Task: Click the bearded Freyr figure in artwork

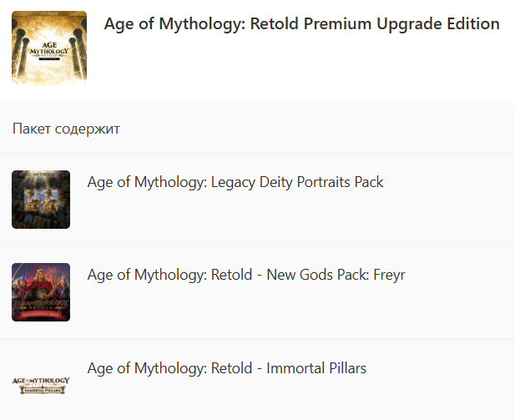Action: [x=40, y=282]
